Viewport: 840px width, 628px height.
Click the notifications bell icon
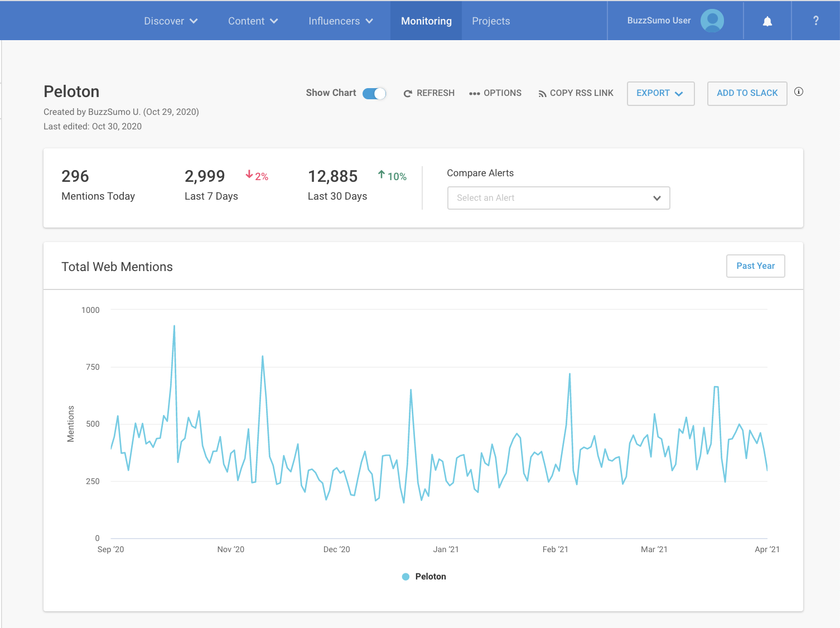[x=767, y=21]
